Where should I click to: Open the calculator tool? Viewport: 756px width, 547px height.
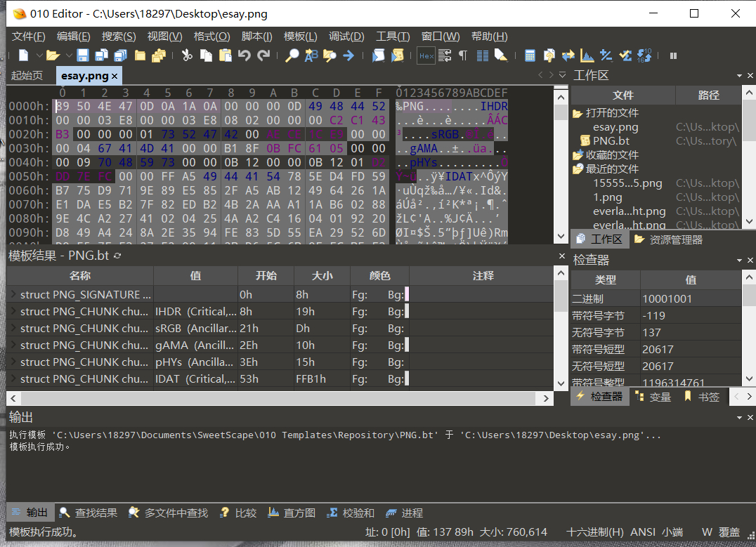coord(530,55)
